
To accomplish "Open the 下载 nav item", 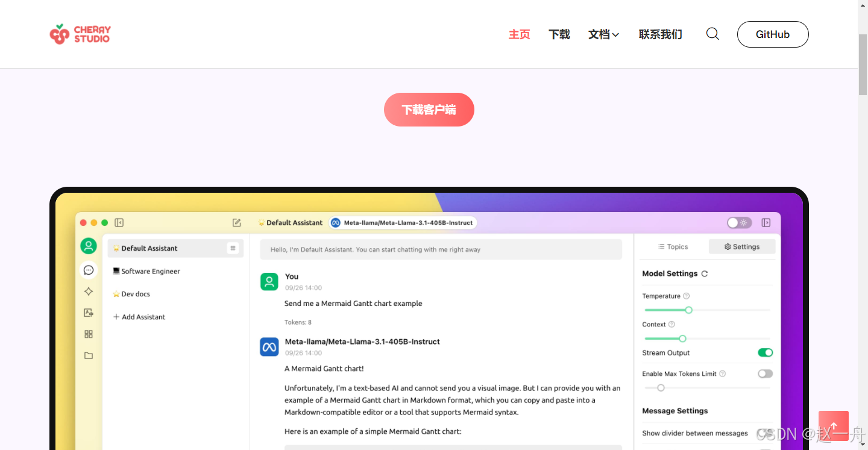I will pos(559,34).
